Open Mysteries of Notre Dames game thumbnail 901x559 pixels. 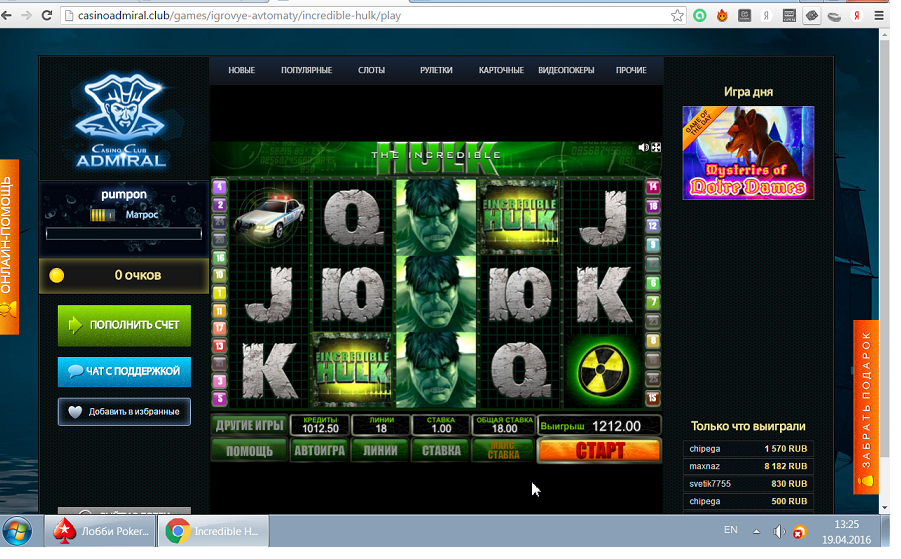pyautogui.click(x=748, y=153)
